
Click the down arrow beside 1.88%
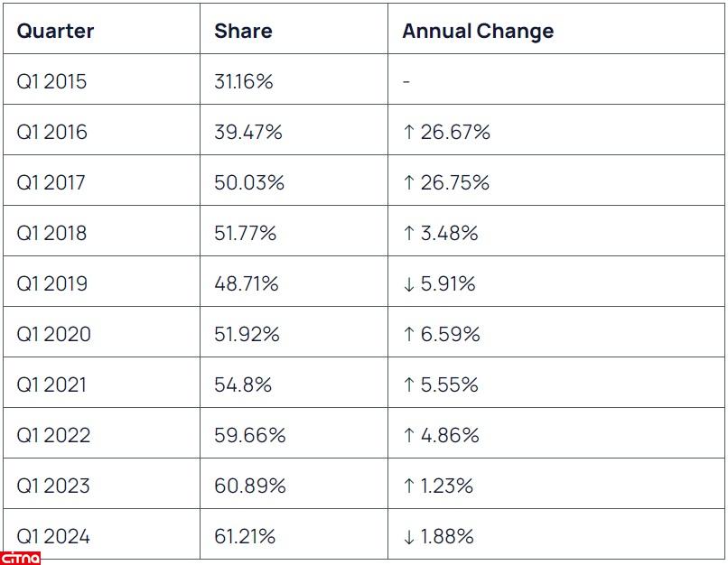(408, 537)
